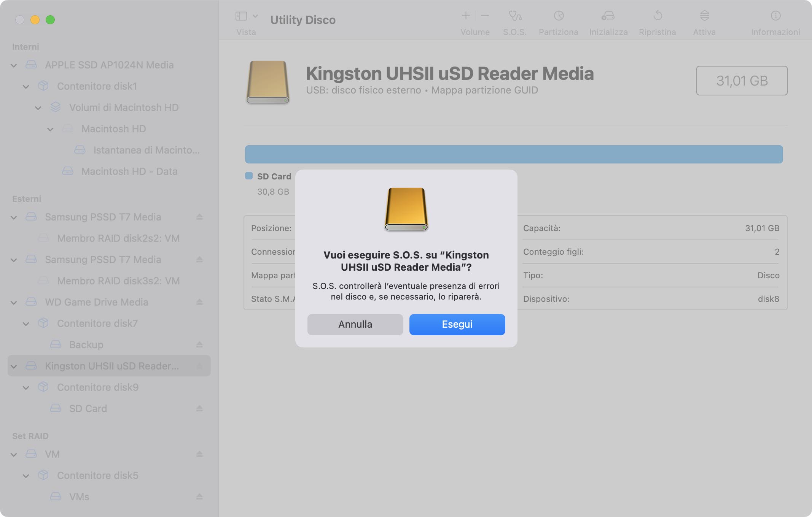The image size is (812, 517).
Task: Collapse Contenitore disk9 chevron
Action: (26, 388)
